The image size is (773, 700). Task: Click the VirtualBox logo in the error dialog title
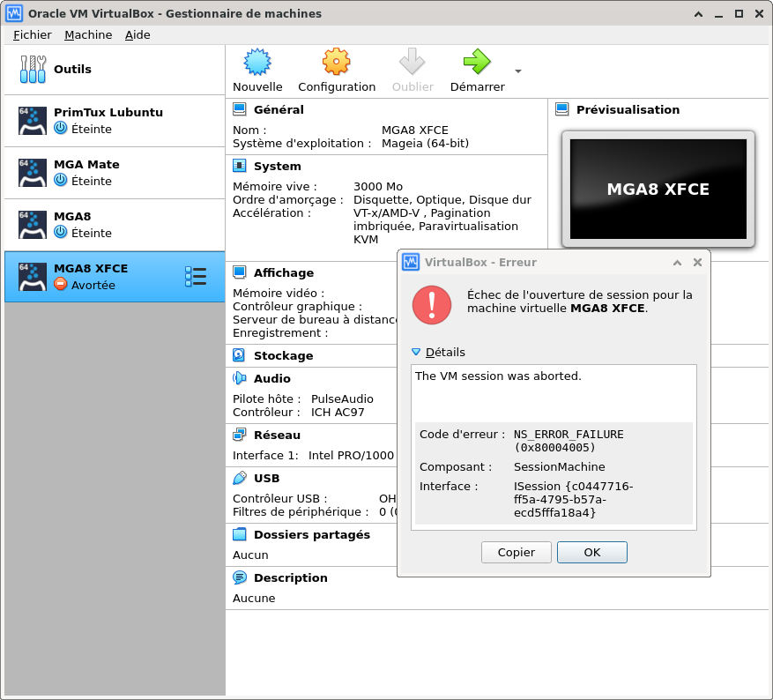(x=411, y=262)
